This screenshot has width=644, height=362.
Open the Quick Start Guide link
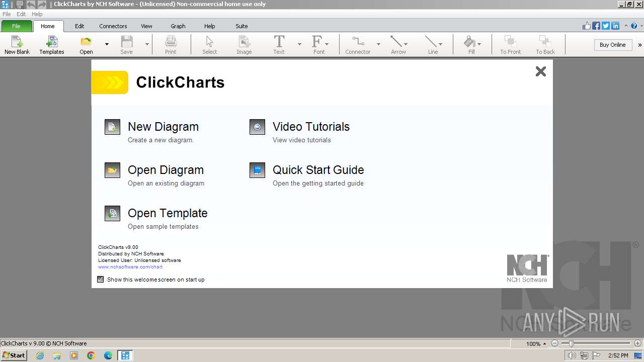point(318,170)
